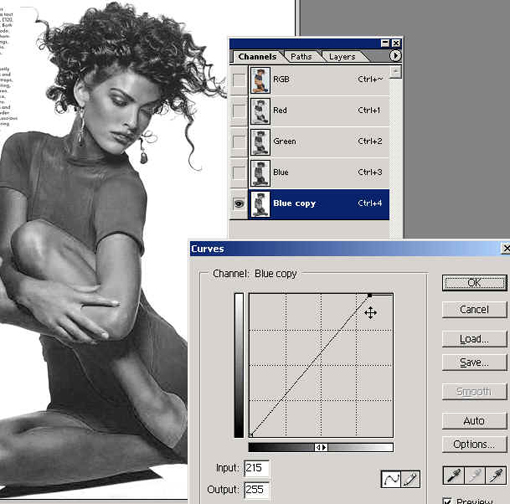Click the Blue copy channel thumbnail

point(260,204)
